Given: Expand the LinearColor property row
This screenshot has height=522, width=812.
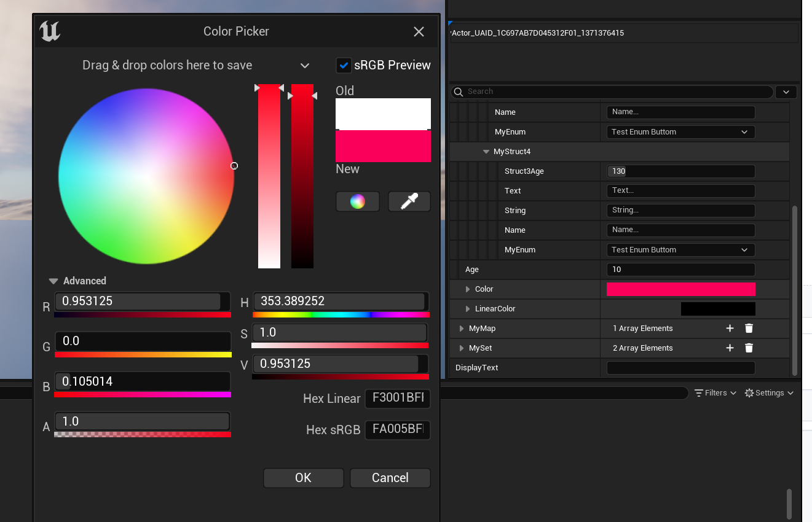Looking at the screenshot, I should [x=468, y=309].
